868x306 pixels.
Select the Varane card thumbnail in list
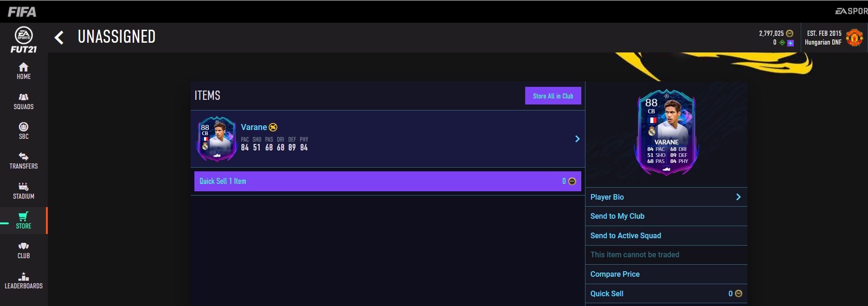click(x=217, y=139)
